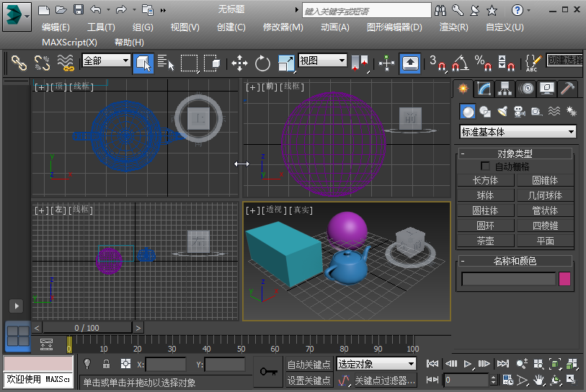Open the 标准基本体 primitive type dropdown
Viewport: 586px width, 392px height.
pyautogui.click(x=518, y=132)
